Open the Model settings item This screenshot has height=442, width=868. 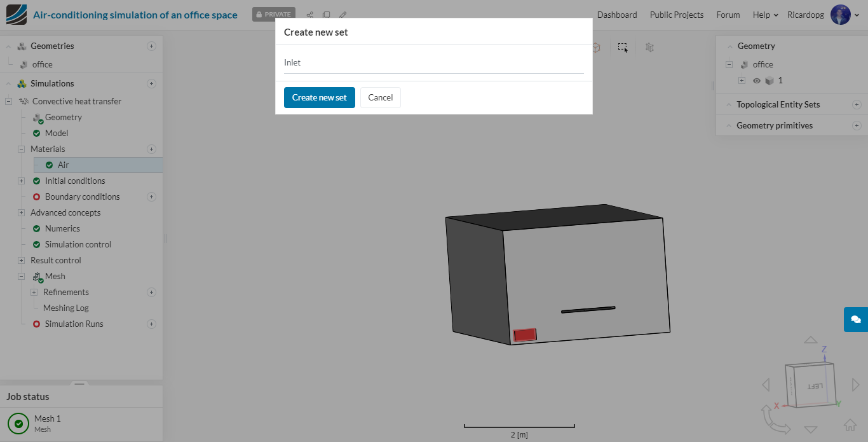tap(57, 133)
